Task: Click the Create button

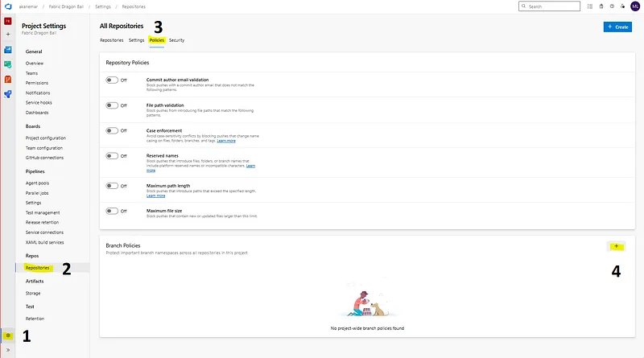Action: (617, 27)
